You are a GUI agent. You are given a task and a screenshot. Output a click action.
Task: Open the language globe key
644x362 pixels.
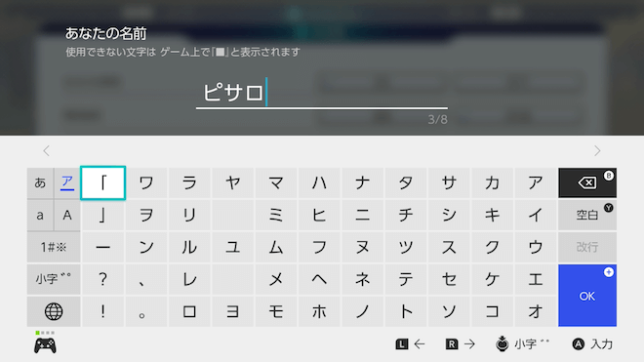point(54,312)
